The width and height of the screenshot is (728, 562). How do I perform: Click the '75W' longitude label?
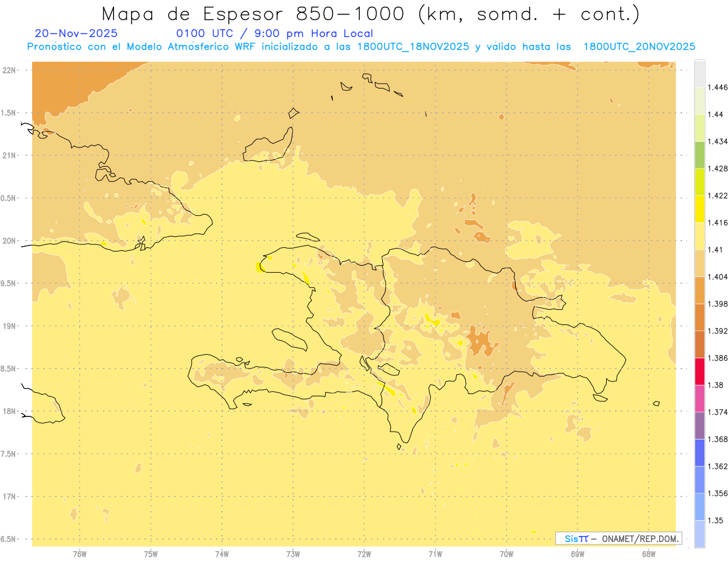[x=150, y=554]
